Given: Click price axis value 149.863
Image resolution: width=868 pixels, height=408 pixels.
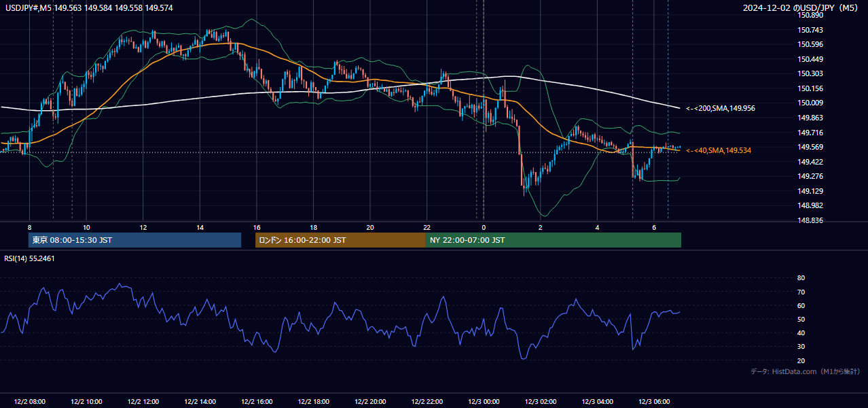Looking at the screenshot, I should 811,118.
